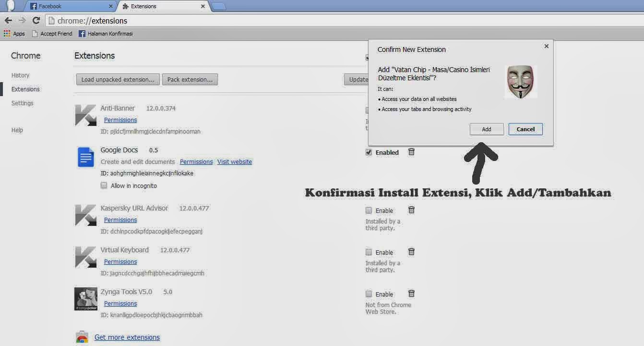Click the mask extension image in dialog
Screen dimensions: 644x346
pos(521,82)
